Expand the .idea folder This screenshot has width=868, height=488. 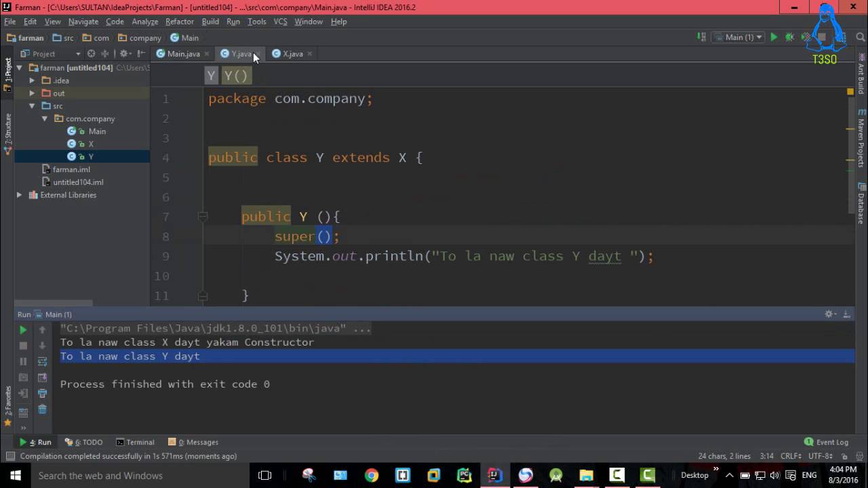(x=31, y=81)
